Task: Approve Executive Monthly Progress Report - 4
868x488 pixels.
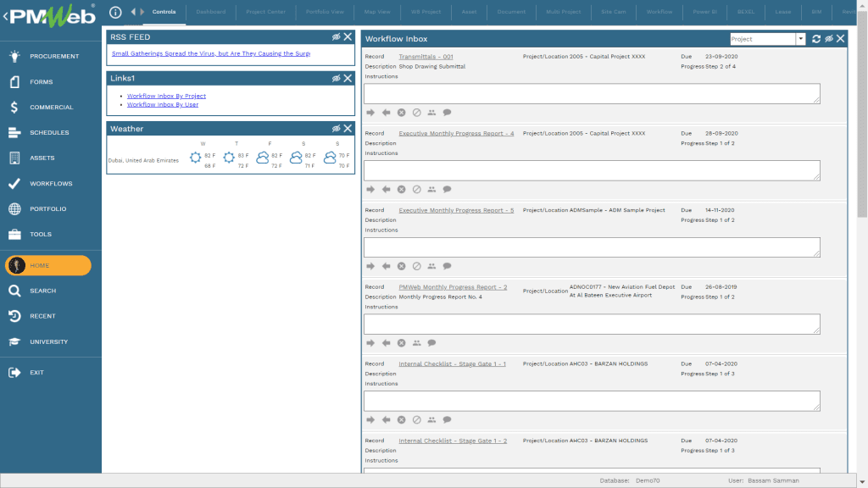Action: [370, 190]
